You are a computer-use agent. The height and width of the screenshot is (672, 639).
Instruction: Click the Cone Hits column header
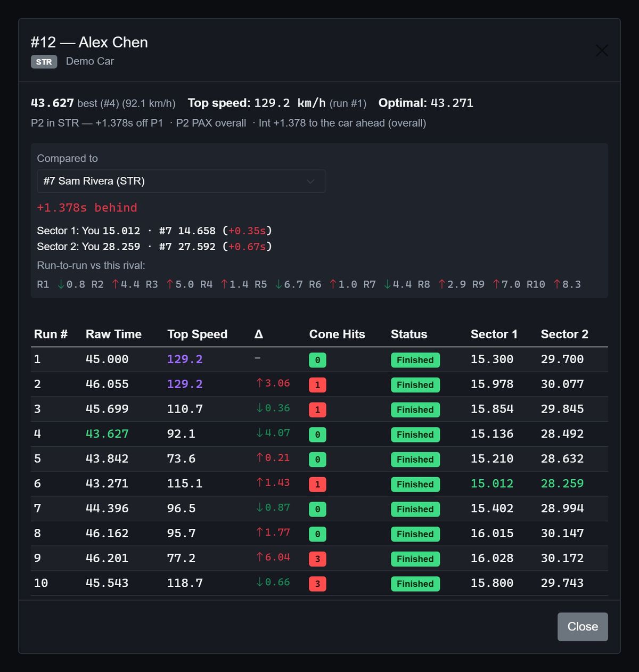pyautogui.click(x=337, y=334)
